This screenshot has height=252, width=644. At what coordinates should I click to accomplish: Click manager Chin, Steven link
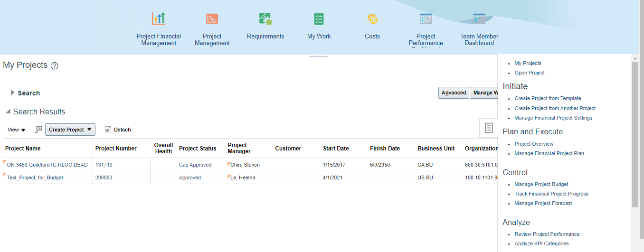(x=245, y=165)
